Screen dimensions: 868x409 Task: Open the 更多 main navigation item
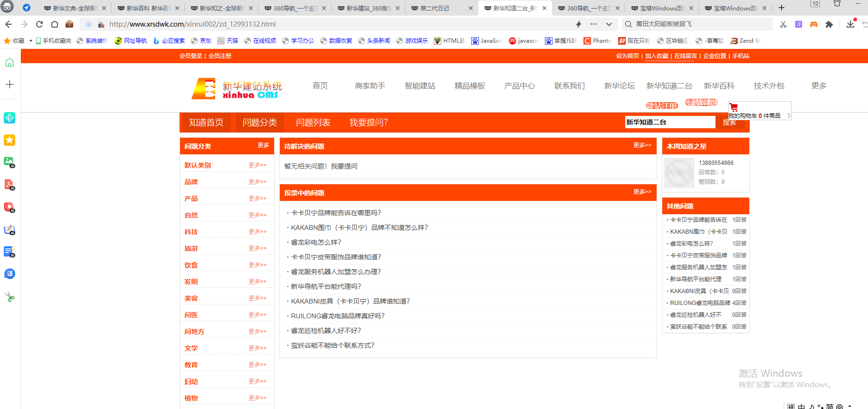pyautogui.click(x=819, y=86)
